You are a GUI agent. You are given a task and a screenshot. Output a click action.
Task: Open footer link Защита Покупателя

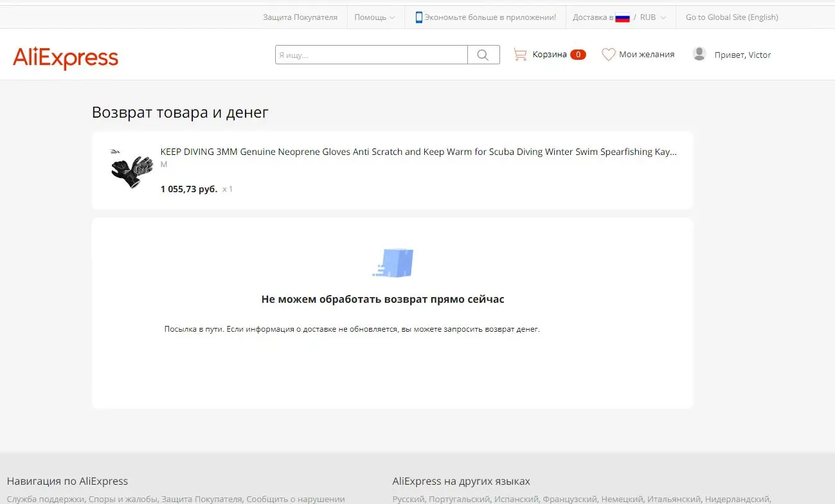(x=202, y=499)
